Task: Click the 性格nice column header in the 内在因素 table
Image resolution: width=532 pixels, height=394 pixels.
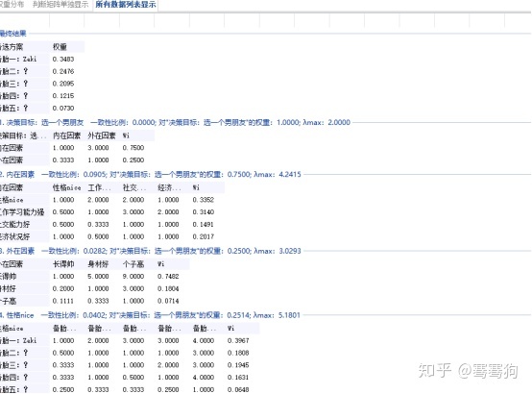Action: [66, 187]
